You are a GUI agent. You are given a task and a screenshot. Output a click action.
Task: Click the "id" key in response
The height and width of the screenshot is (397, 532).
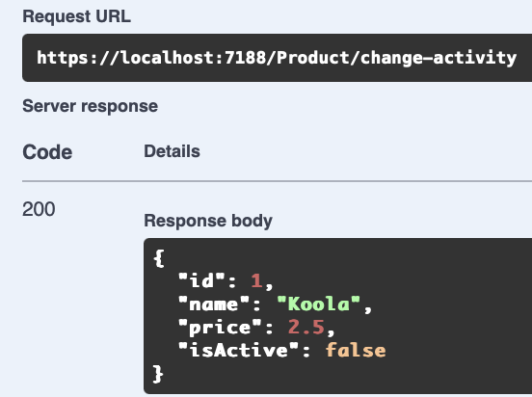tap(201, 281)
